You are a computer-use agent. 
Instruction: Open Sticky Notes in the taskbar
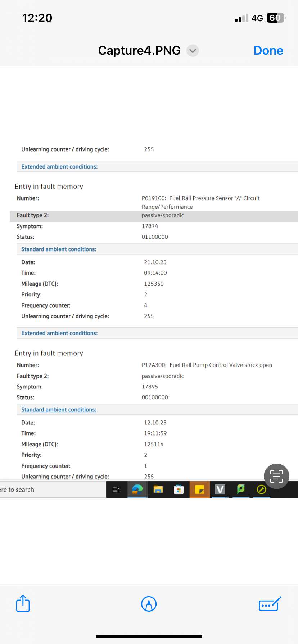click(199, 489)
